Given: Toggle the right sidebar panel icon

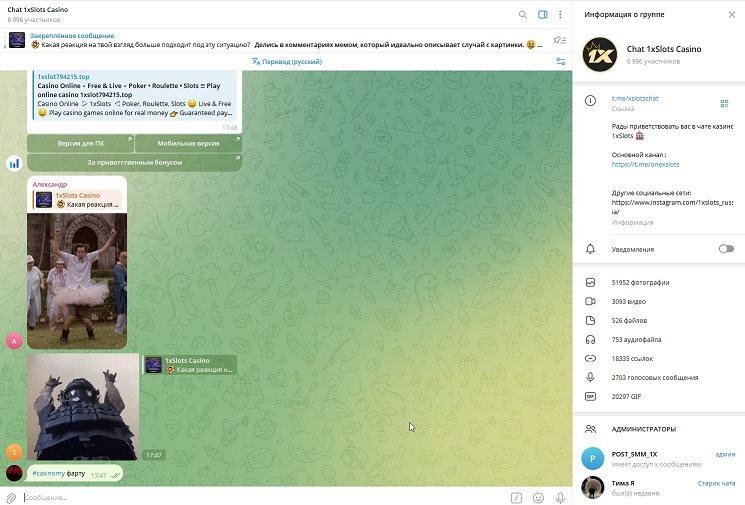Looking at the screenshot, I should pyautogui.click(x=543, y=15).
